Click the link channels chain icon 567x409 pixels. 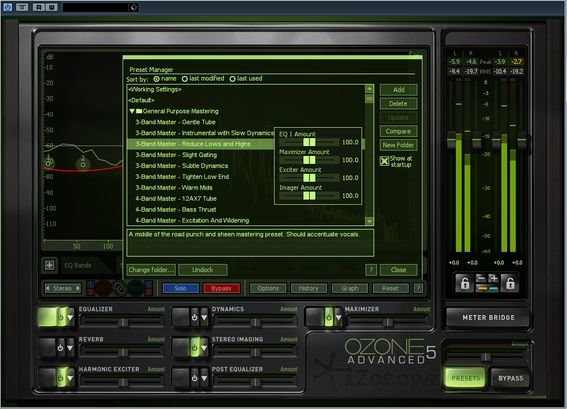point(120,288)
